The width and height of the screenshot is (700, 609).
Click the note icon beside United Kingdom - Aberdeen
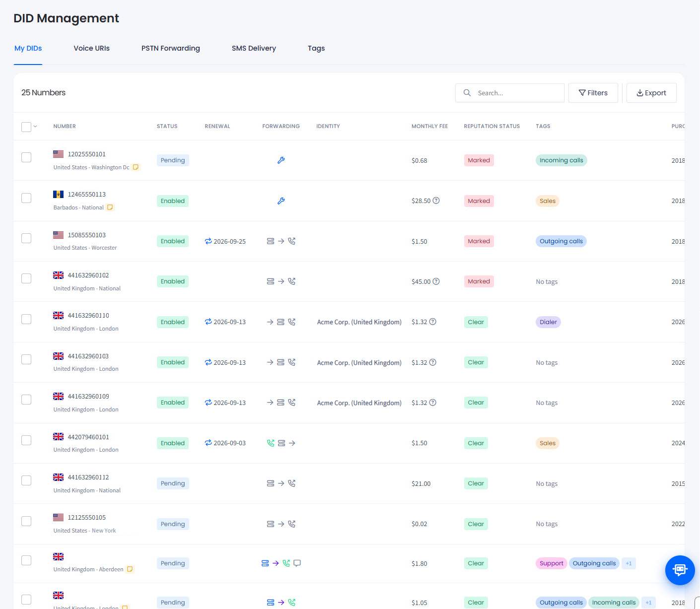[x=130, y=569]
